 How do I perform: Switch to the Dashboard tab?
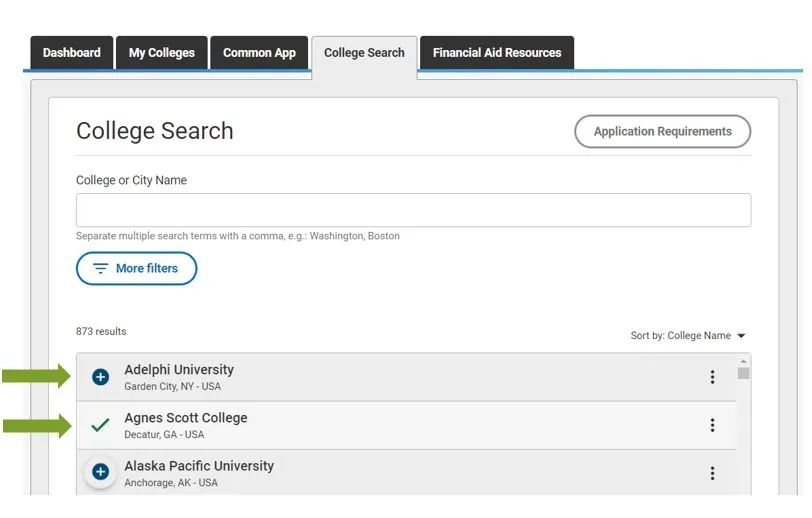coord(72,53)
